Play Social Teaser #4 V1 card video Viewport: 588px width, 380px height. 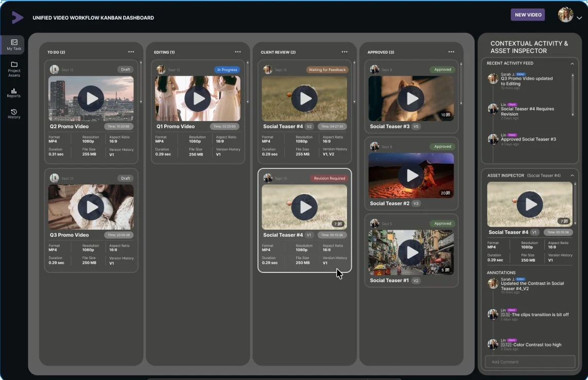tap(304, 207)
